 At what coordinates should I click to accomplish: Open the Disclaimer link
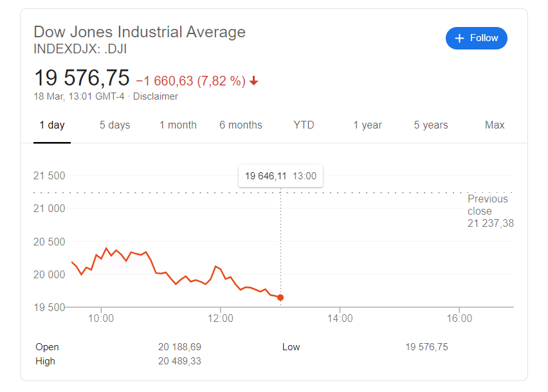(x=156, y=96)
